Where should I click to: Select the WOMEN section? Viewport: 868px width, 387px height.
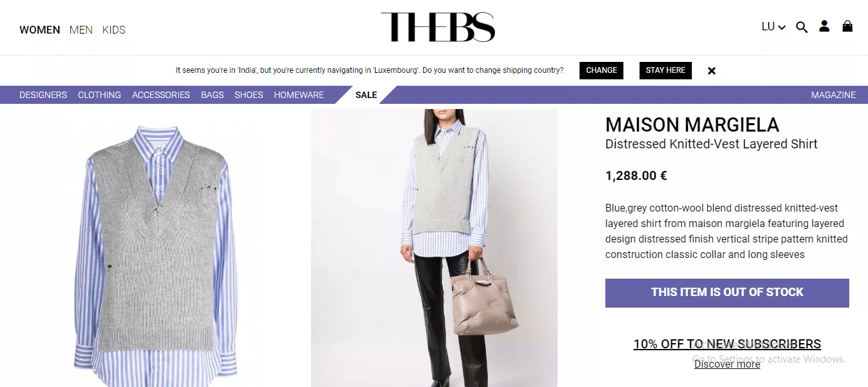pyautogui.click(x=39, y=30)
